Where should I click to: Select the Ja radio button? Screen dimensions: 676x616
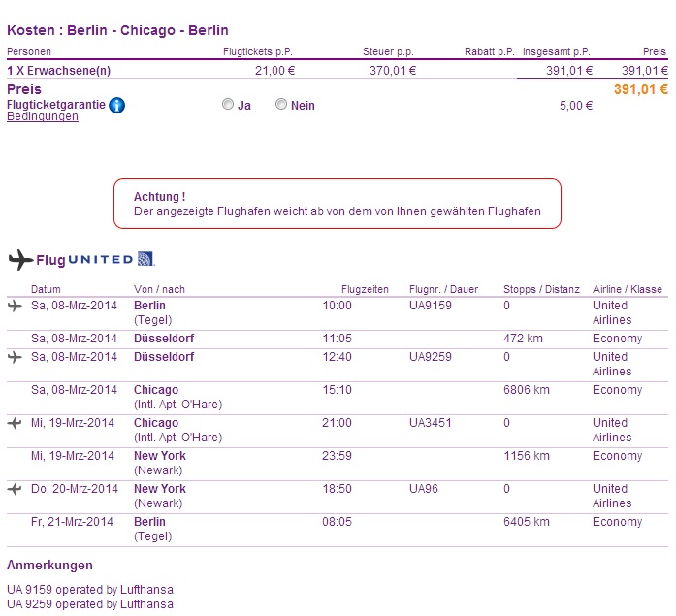point(228,105)
